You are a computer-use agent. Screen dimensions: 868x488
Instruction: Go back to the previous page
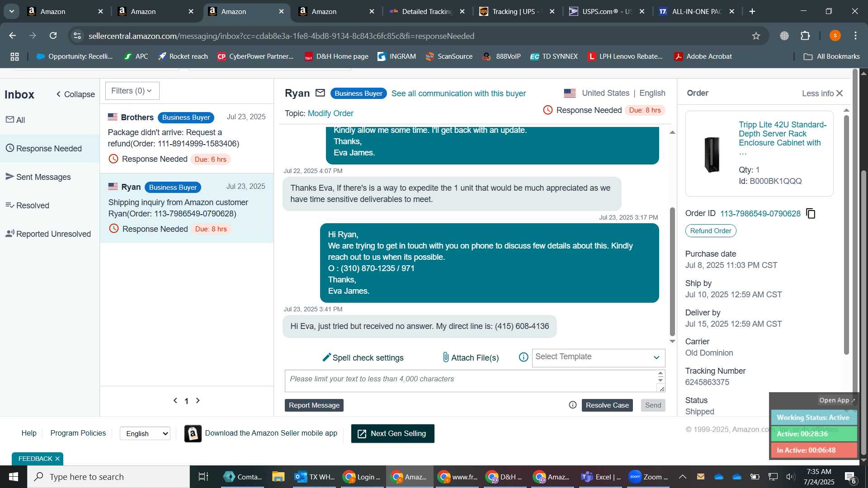(13, 36)
